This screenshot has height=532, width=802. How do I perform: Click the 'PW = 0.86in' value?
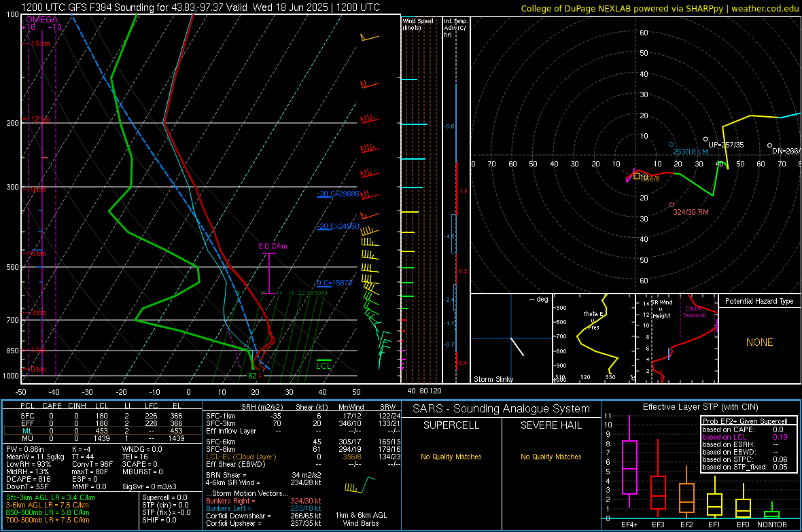[x=25, y=449]
